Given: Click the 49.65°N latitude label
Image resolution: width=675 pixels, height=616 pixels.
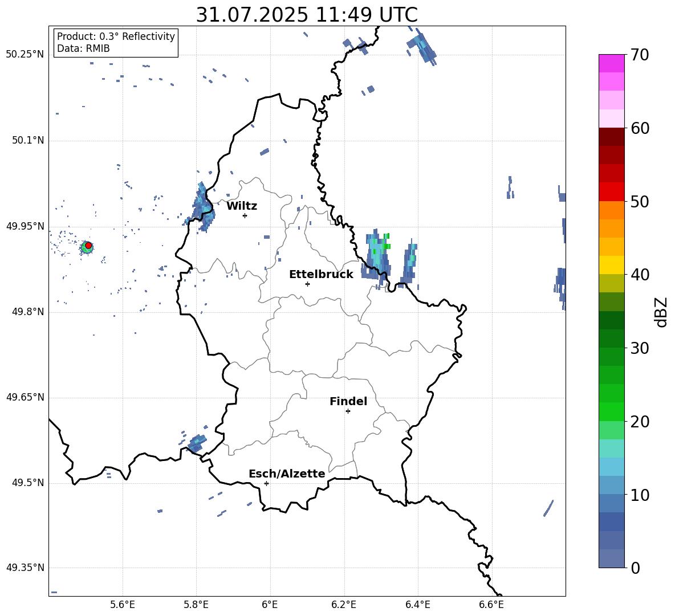Looking at the screenshot, I should coord(25,398).
